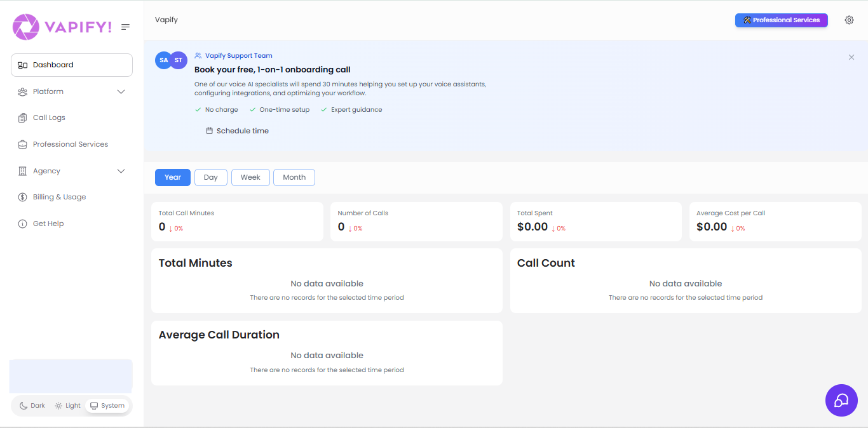Expand the Agency menu chevron

121,171
